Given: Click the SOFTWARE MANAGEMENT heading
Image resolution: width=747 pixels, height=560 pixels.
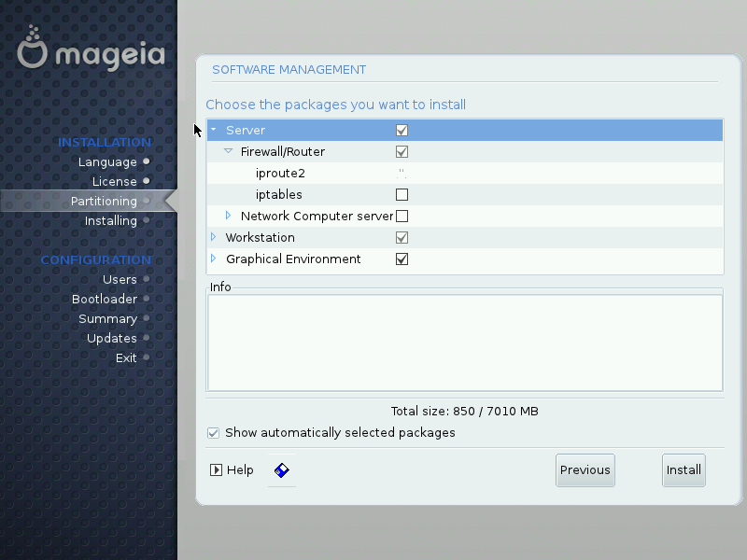Looking at the screenshot, I should (x=289, y=70).
